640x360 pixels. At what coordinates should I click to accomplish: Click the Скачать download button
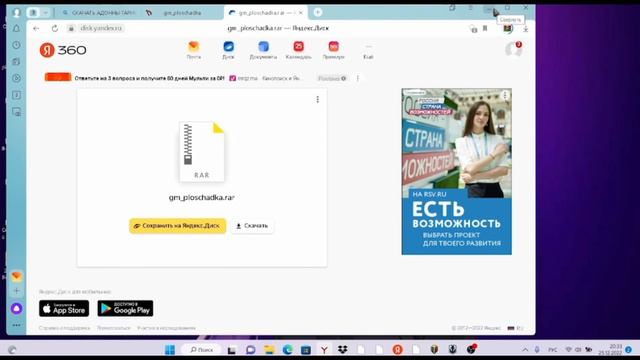(252, 226)
